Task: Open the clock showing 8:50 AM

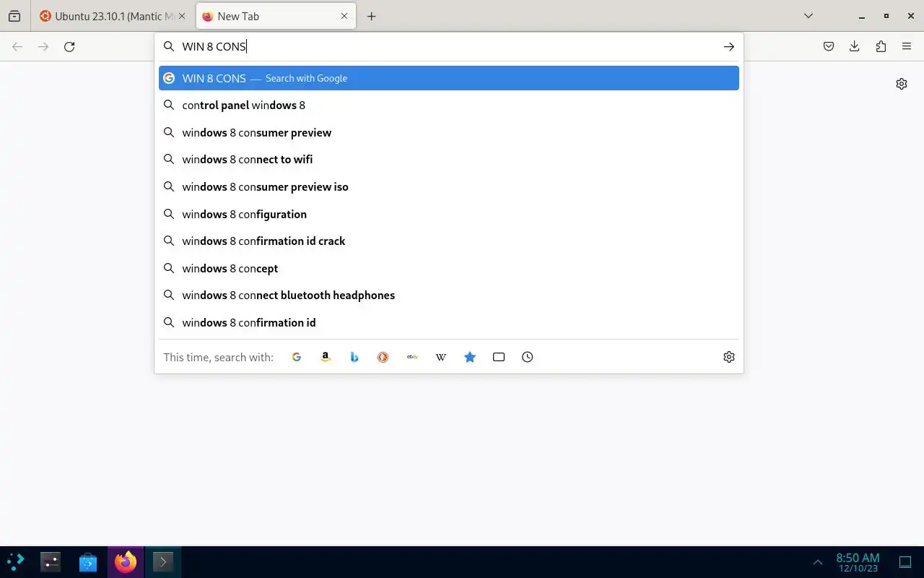Action: tap(858, 562)
